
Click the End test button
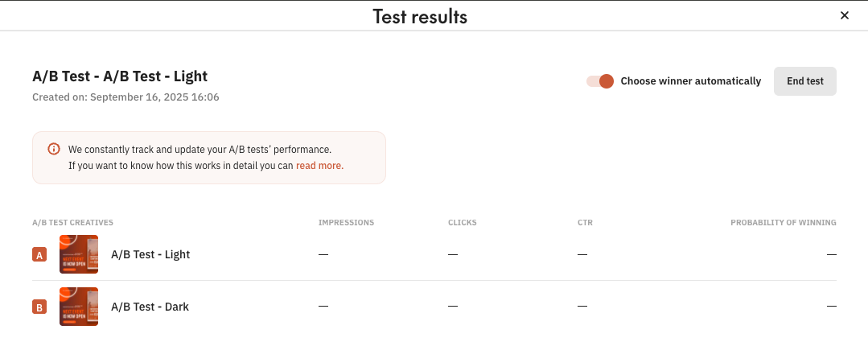804,81
